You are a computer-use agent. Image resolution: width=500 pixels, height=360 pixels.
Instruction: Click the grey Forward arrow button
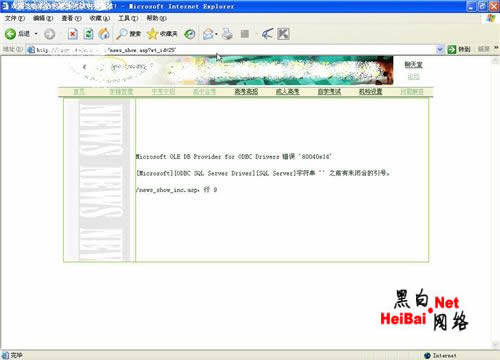pos(49,34)
